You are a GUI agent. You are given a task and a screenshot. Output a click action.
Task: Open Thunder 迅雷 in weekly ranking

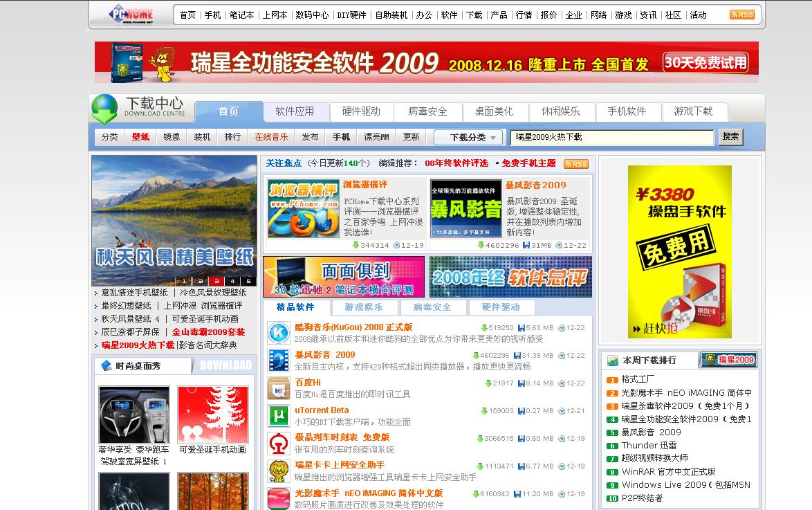(649, 445)
